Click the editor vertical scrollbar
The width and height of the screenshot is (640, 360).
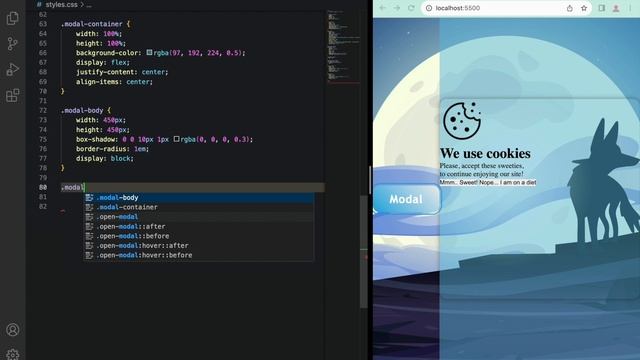(x=364, y=252)
